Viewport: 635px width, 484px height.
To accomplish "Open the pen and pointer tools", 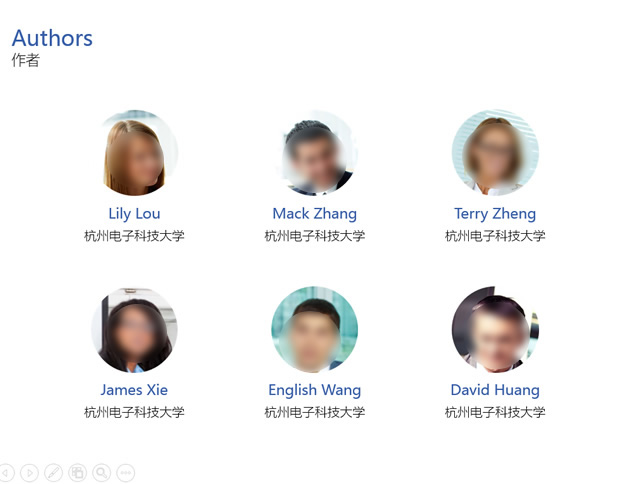I will point(53,473).
